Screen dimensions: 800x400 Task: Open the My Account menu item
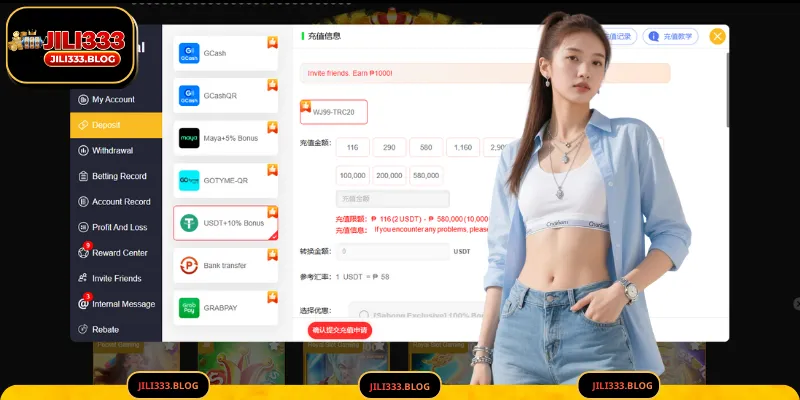[116, 99]
